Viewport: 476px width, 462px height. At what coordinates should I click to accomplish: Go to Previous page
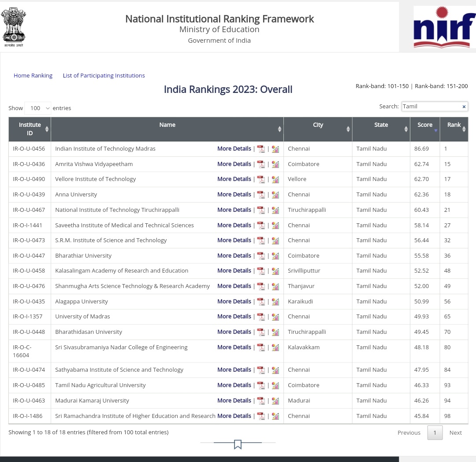(409, 433)
